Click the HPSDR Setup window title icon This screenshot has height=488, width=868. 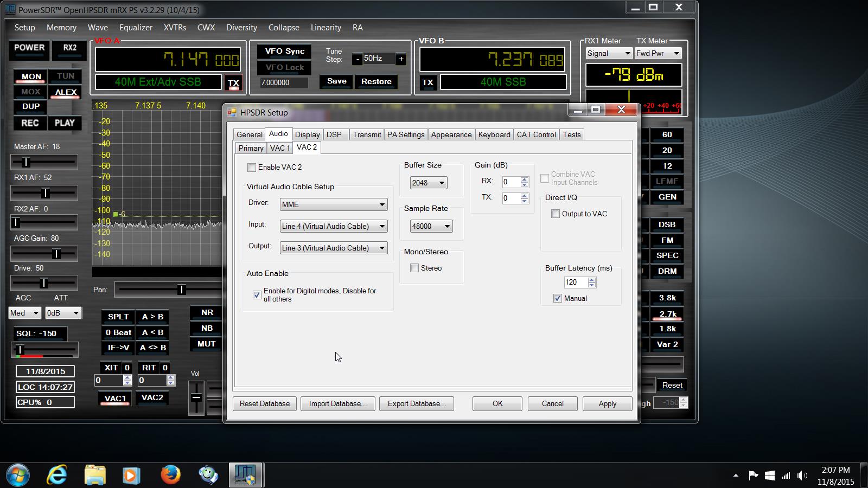(x=232, y=112)
